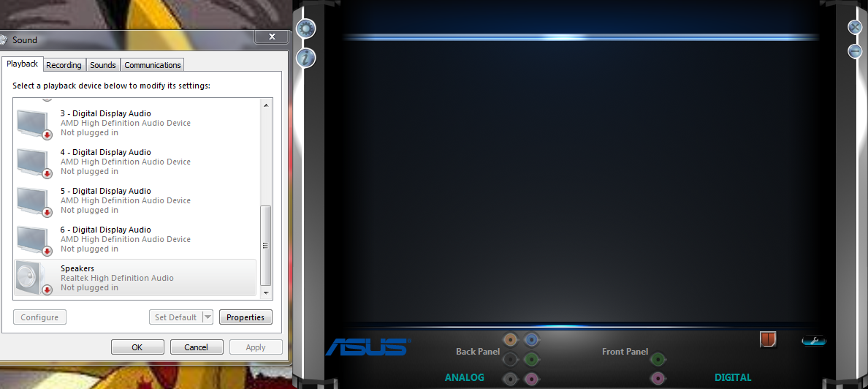Select the green front panel jack
Screen dimensions: 868x389
pyautogui.click(x=658, y=360)
